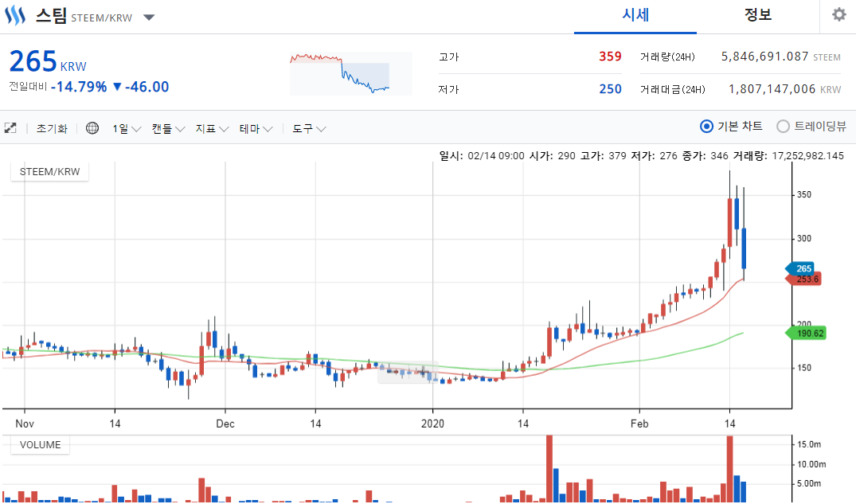Click the 300 price axis label
Screen dimensions: 856x504
(x=803, y=239)
